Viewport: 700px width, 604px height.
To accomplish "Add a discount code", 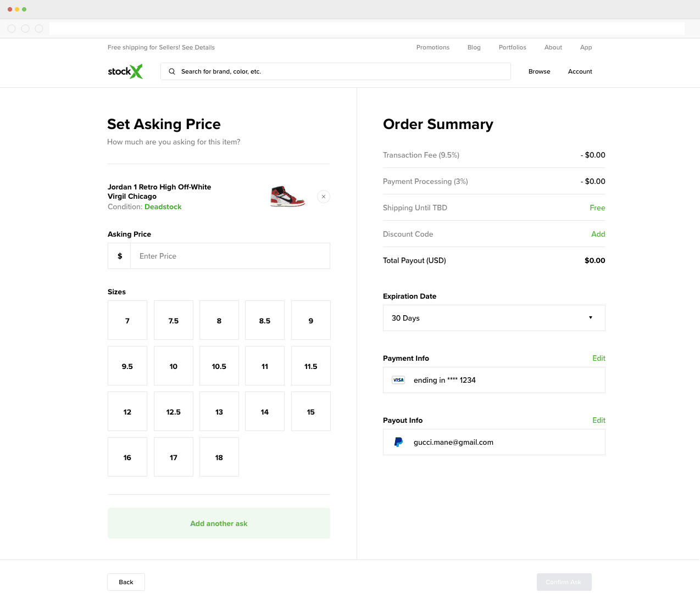I will [598, 234].
